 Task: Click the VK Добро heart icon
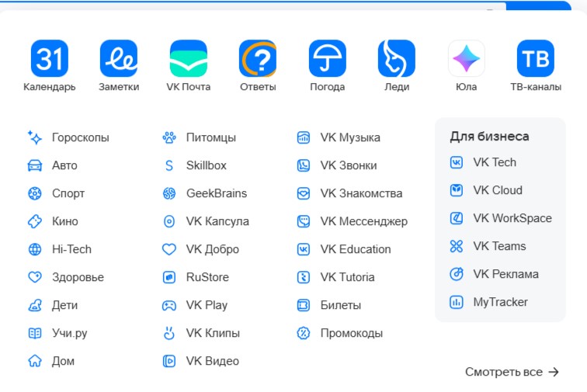pos(169,249)
